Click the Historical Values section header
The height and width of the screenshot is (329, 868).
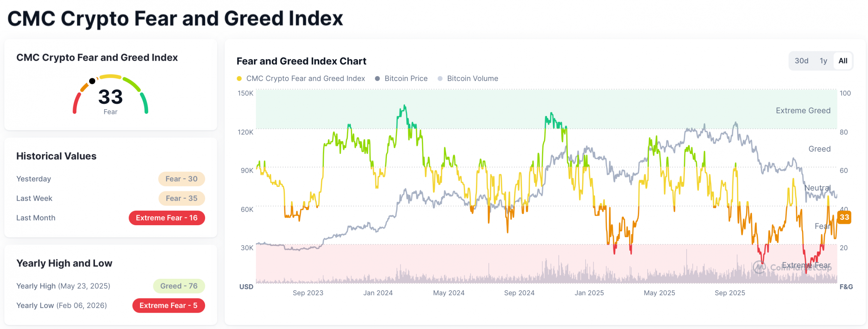pos(56,156)
